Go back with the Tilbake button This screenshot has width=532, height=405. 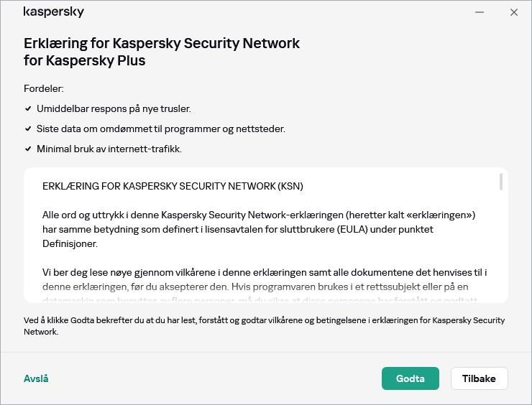click(479, 378)
